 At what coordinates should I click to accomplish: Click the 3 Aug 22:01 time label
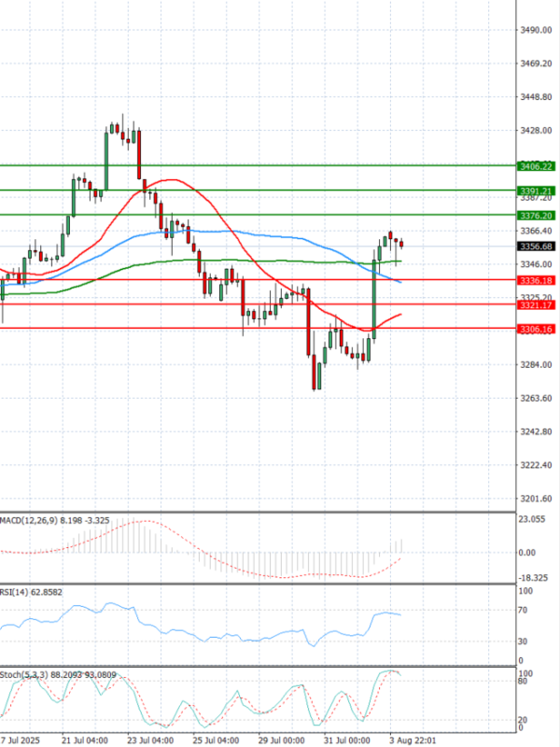coord(413,740)
